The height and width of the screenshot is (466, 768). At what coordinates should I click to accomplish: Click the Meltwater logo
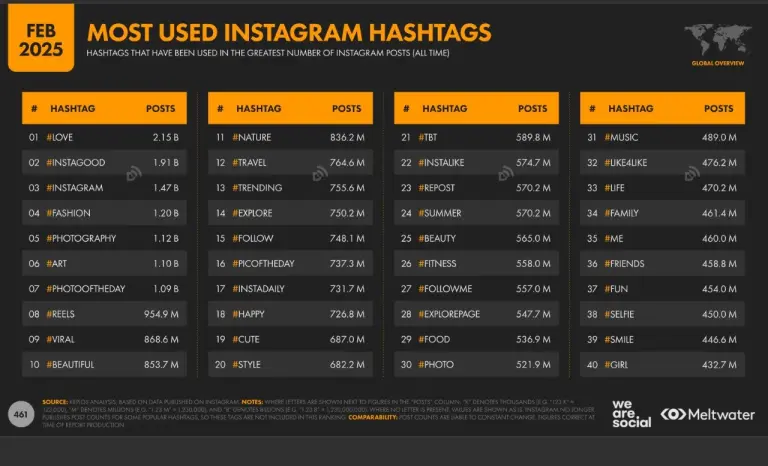click(x=708, y=415)
